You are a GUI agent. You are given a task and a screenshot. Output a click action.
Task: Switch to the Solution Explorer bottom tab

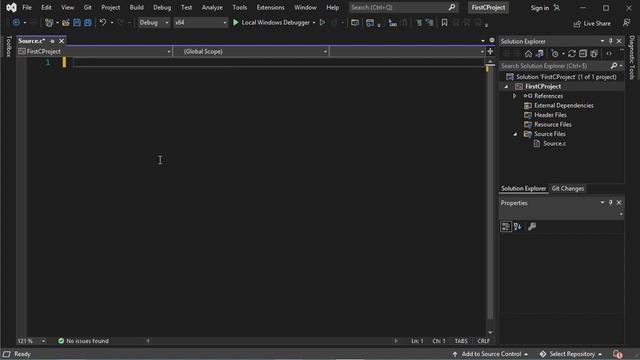(524, 189)
